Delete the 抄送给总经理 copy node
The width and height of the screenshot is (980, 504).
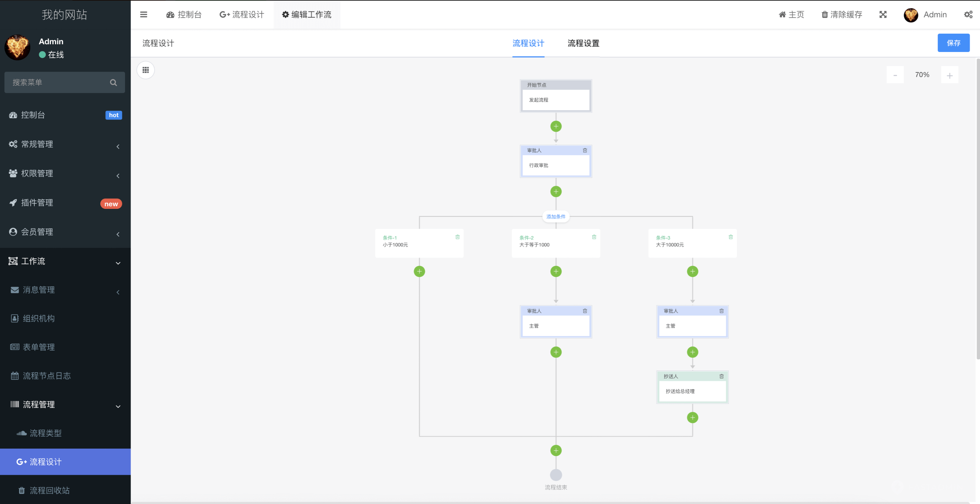[722, 376]
